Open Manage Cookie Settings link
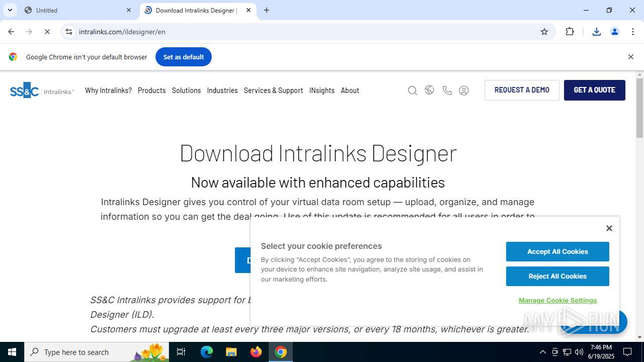Screen dimensions: 644x362 point(557,300)
